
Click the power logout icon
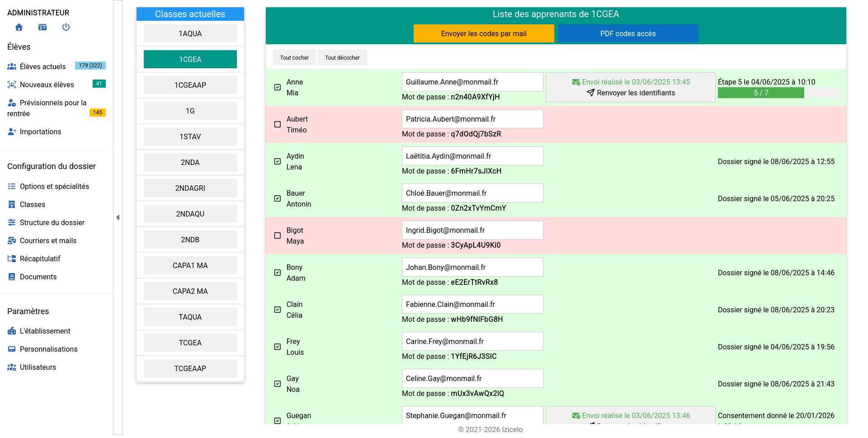point(66,27)
